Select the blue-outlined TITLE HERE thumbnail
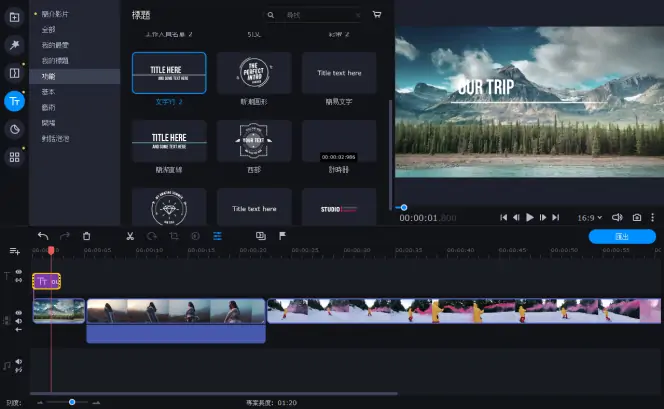The height and width of the screenshot is (409, 664). (169, 73)
